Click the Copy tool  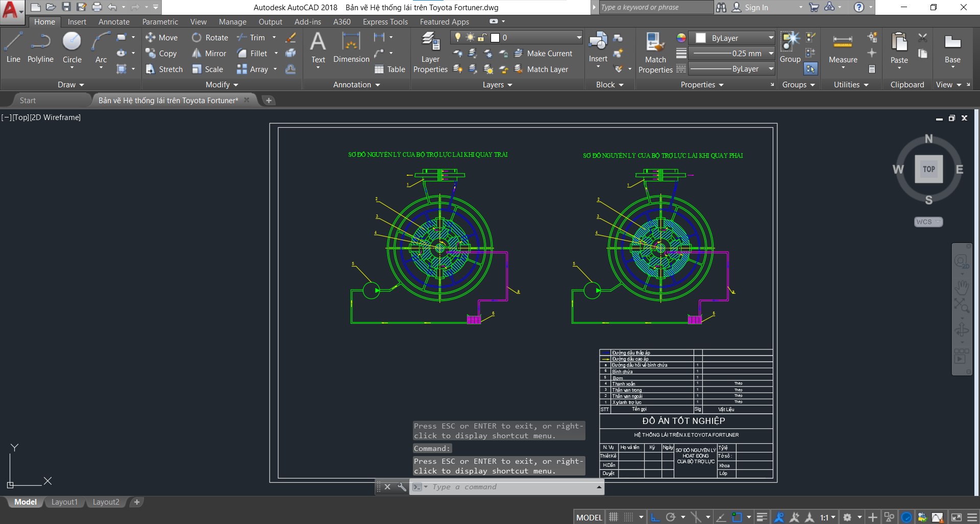pyautogui.click(x=161, y=53)
